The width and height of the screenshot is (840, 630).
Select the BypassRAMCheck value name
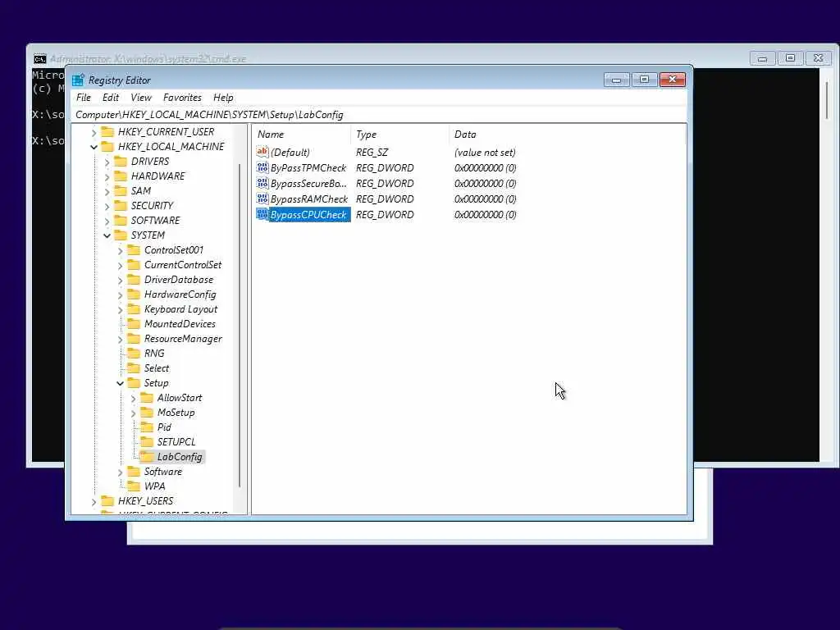309,199
